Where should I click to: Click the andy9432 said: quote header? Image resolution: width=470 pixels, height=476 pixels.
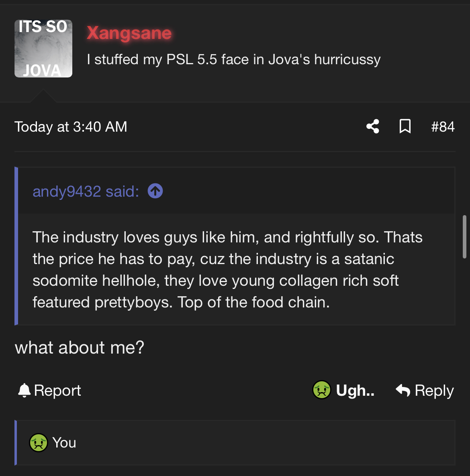pyautogui.click(x=86, y=191)
